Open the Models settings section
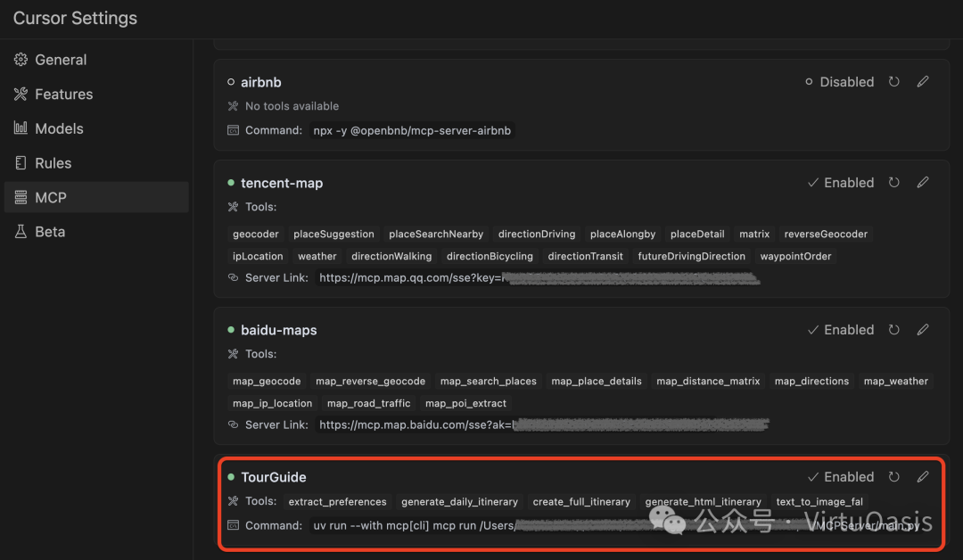The height and width of the screenshot is (560, 963). [96, 128]
